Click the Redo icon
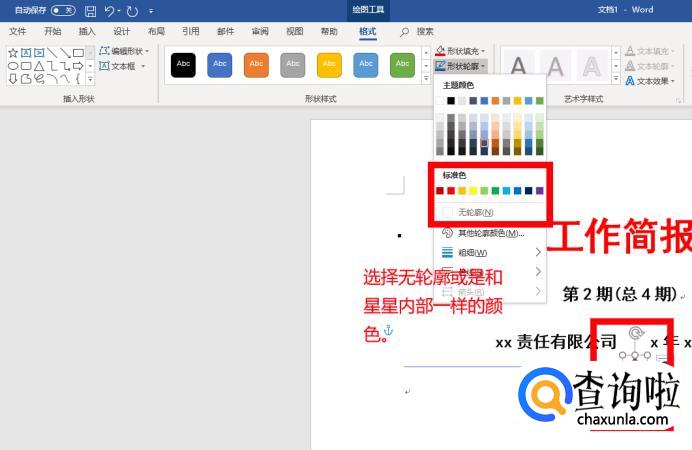The width and height of the screenshot is (692, 450). (132, 11)
